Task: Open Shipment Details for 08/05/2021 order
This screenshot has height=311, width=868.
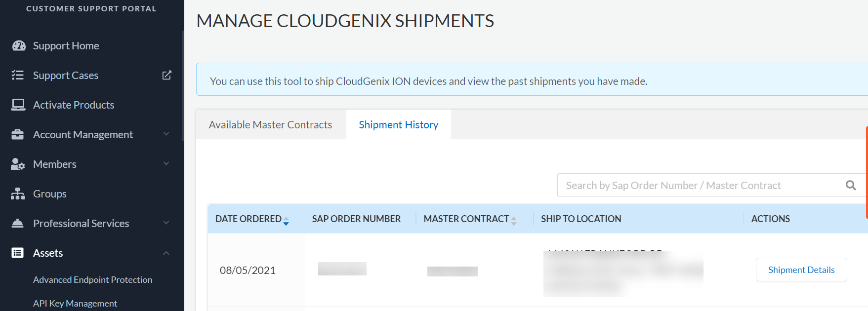Action: point(801,270)
